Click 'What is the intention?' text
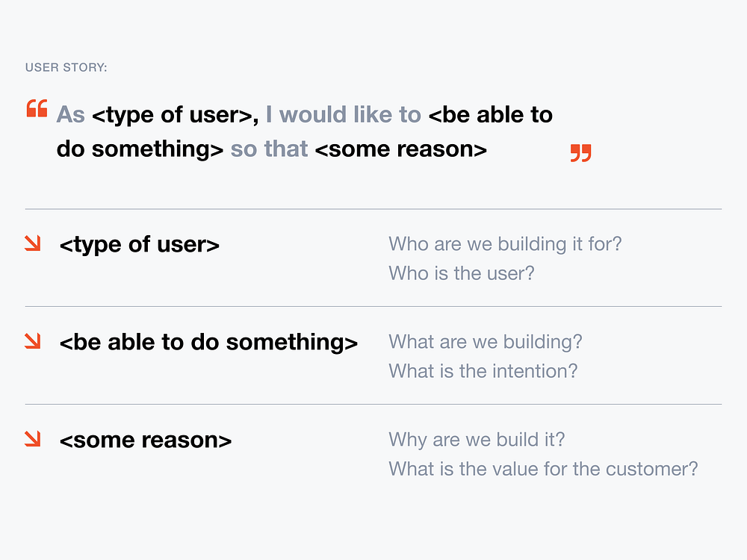This screenshot has height=560, width=747. click(x=483, y=371)
